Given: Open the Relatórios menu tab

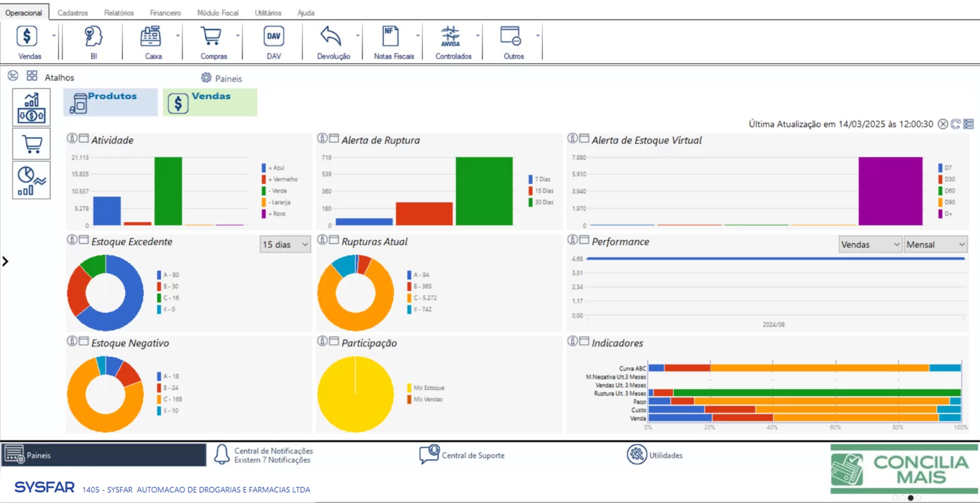Looking at the screenshot, I should tap(119, 13).
